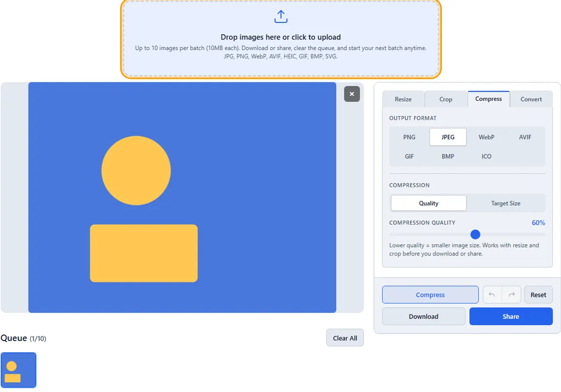This screenshot has width=561, height=392.
Task: Click the compression quality slider handle
Action: point(475,235)
